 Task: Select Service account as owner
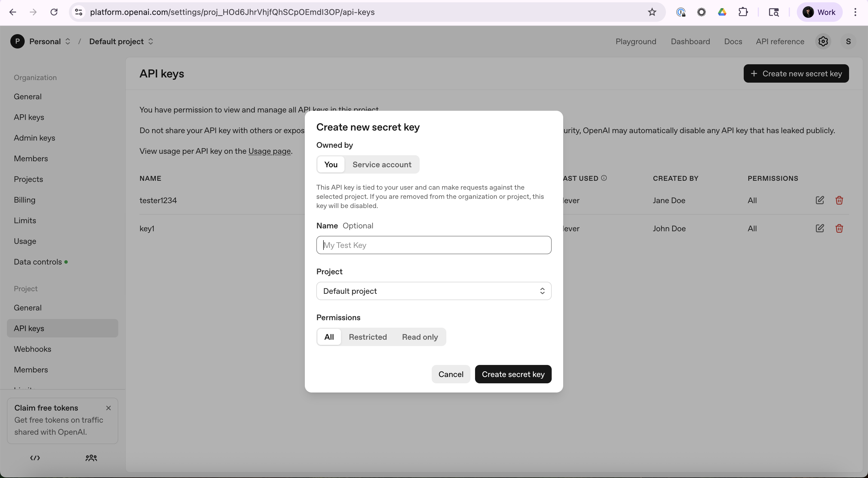(382, 164)
